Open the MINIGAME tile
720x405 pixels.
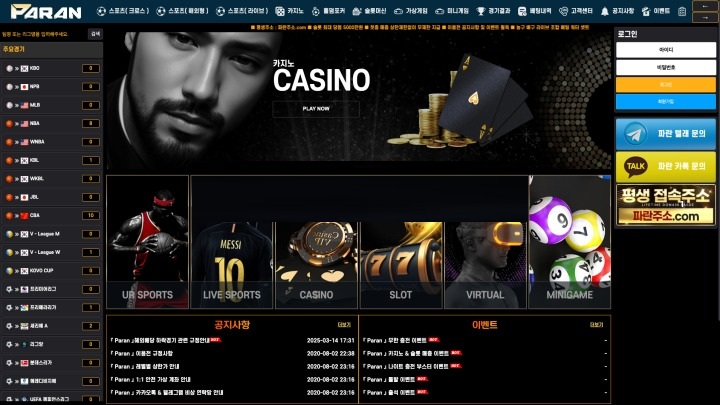pos(569,242)
